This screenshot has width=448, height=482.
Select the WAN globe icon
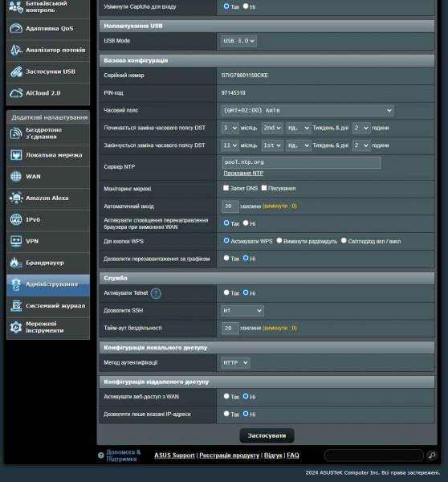pyautogui.click(x=16, y=177)
